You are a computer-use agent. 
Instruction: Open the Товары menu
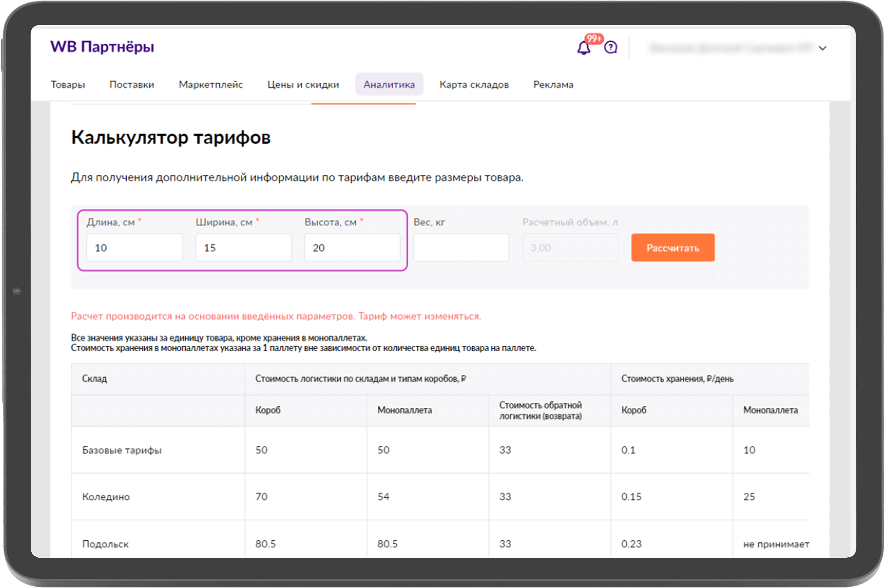[x=68, y=85]
